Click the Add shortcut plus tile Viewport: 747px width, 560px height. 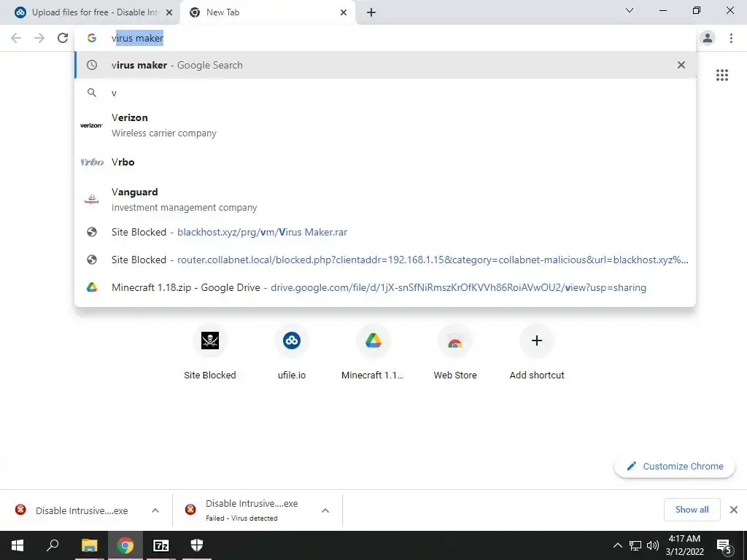pos(537,352)
